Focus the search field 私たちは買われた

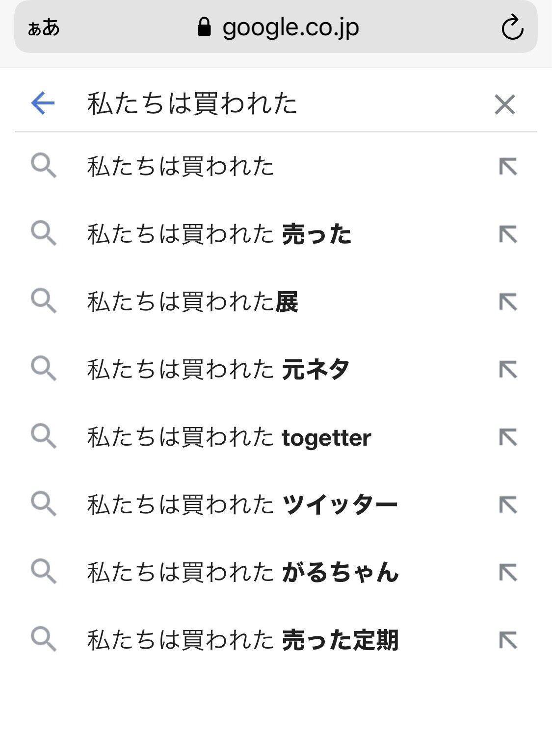click(x=275, y=104)
